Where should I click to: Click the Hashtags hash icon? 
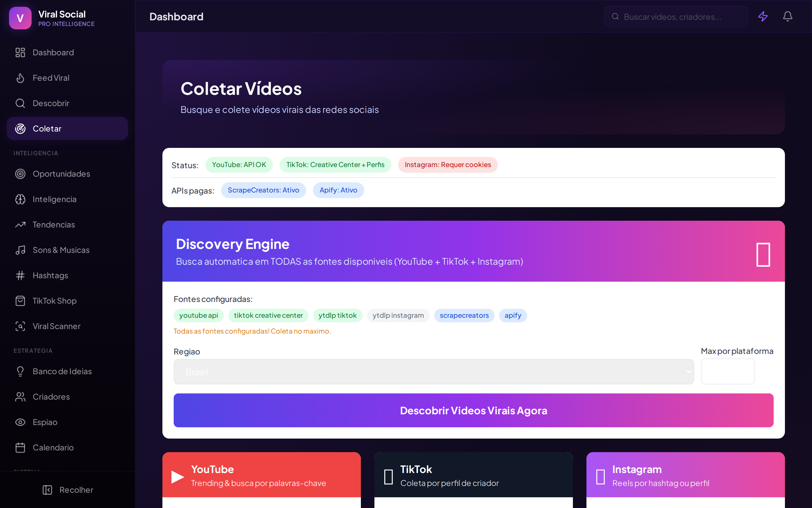pyautogui.click(x=20, y=275)
